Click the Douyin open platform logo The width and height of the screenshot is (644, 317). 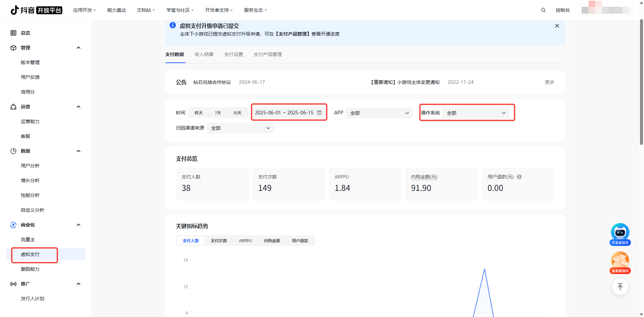(36, 10)
